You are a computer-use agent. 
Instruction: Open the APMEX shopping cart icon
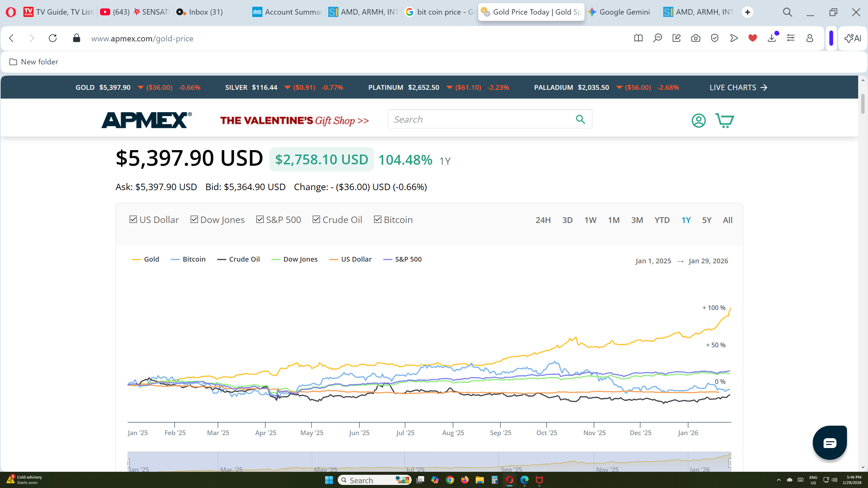click(725, 120)
